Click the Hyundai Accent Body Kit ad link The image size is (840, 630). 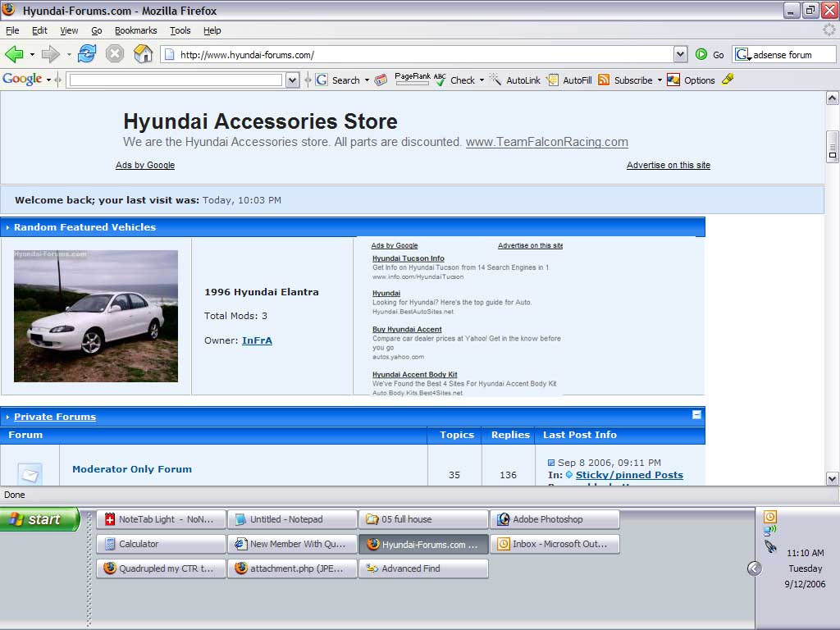[x=414, y=374]
